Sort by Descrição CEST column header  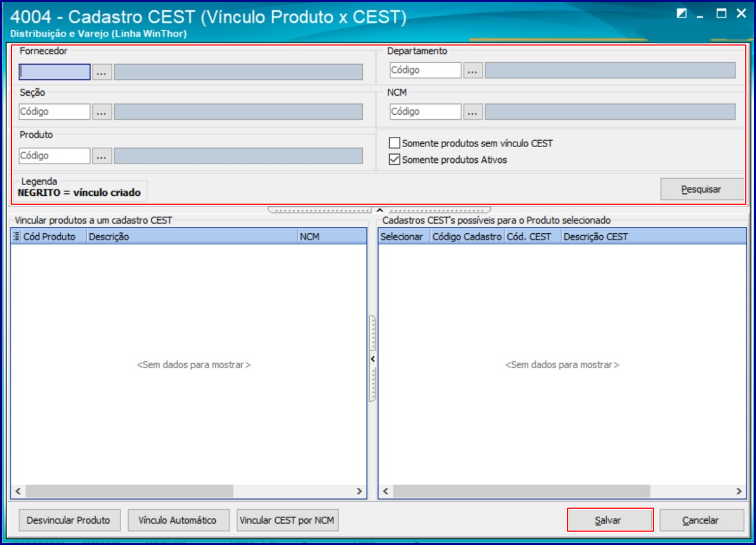654,237
